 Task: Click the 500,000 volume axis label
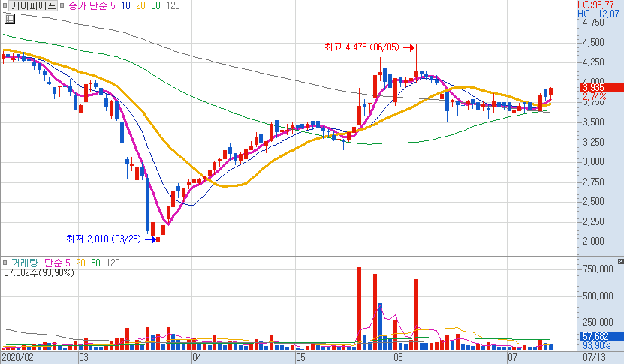pyautogui.click(x=598, y=296)
